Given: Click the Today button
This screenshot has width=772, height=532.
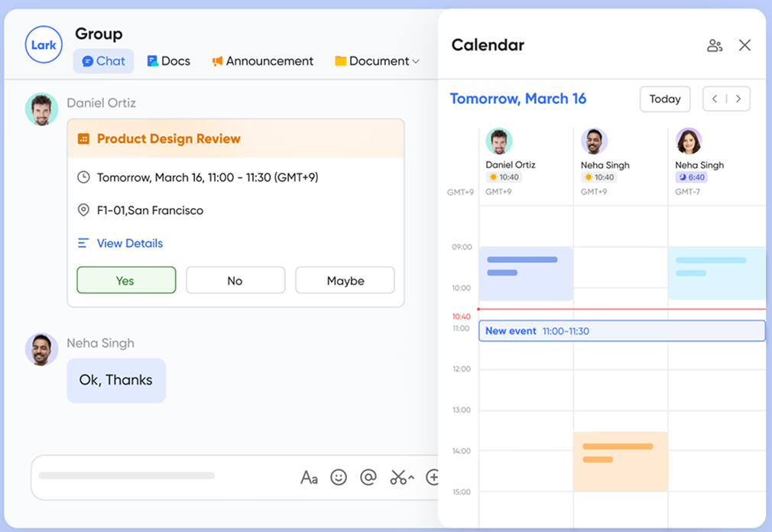Looking at the screenshot, I should click(x=664, y=99).
